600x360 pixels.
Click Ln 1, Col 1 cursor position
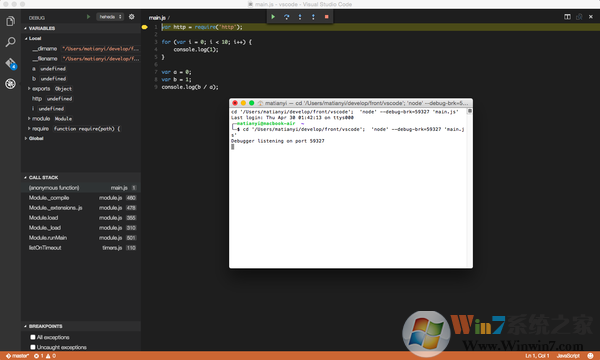click(x=537, y=356)
